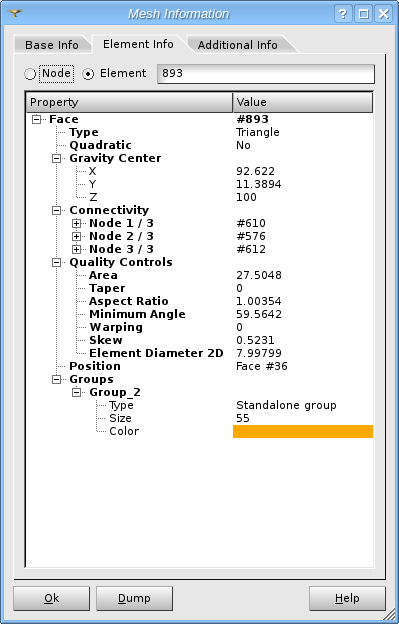The height and width of the screenshot is (624, 399).
Task: Collapse the Face tree node
Action: tap(37, 119)
